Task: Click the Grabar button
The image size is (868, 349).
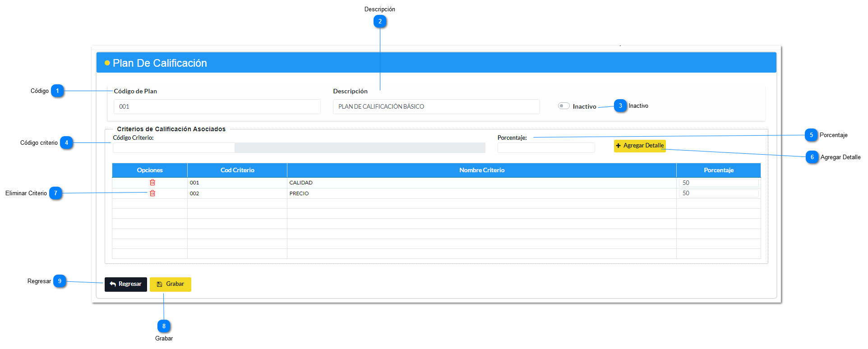Action: pos(171,284)
